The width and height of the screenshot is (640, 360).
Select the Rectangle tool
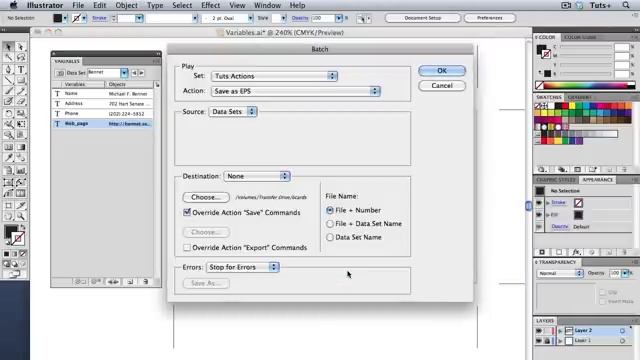(21, 80)
